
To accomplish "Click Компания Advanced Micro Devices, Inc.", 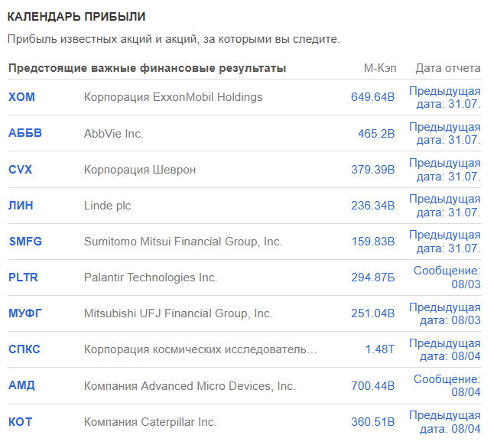I will (x=190, y=386).
